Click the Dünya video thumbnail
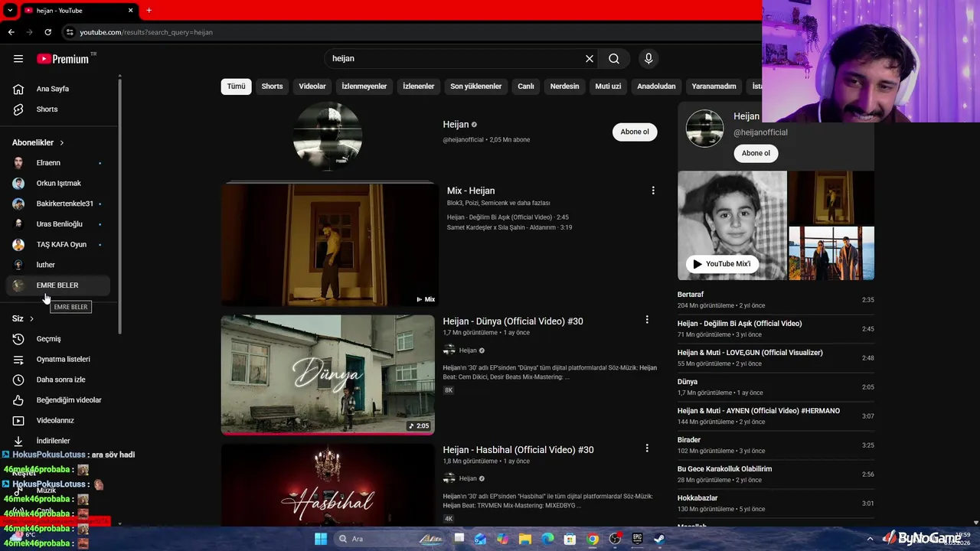Viewport: 980px width, 551px height. [328, 375]
